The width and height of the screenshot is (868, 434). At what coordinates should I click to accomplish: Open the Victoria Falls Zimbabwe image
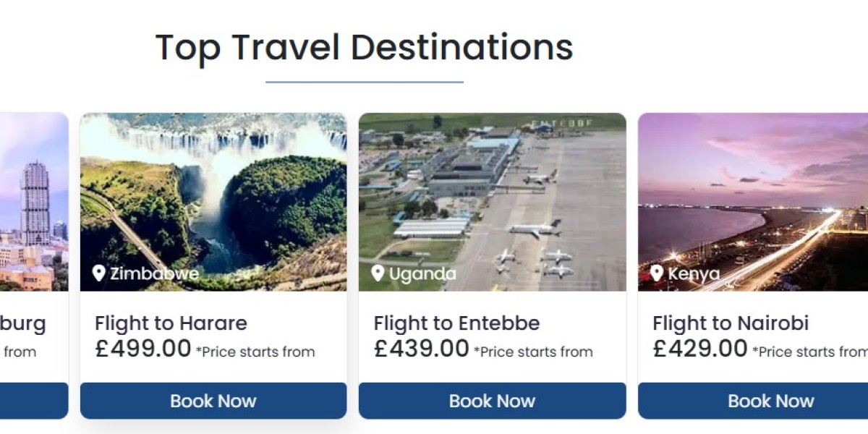pyautogui.click(x=213, y=195)
